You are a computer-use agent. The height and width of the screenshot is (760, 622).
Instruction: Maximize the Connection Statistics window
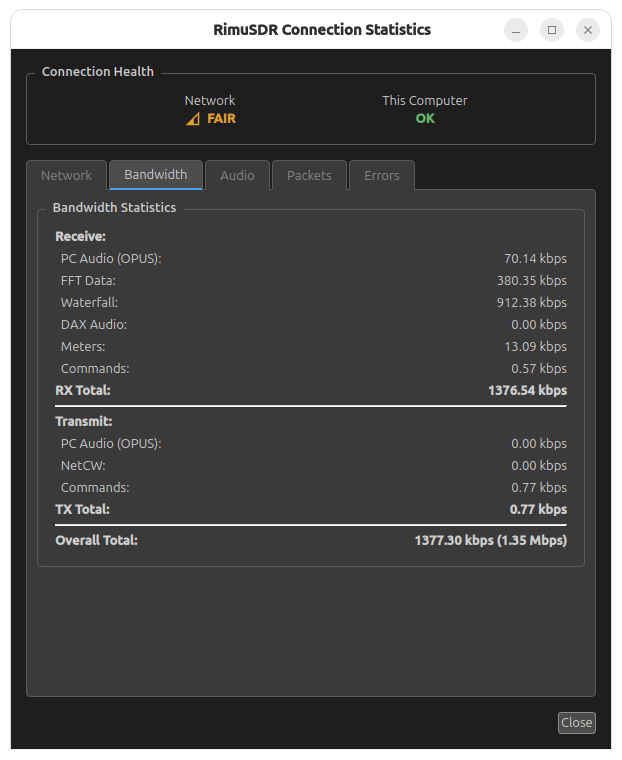[x=552, y=30]
